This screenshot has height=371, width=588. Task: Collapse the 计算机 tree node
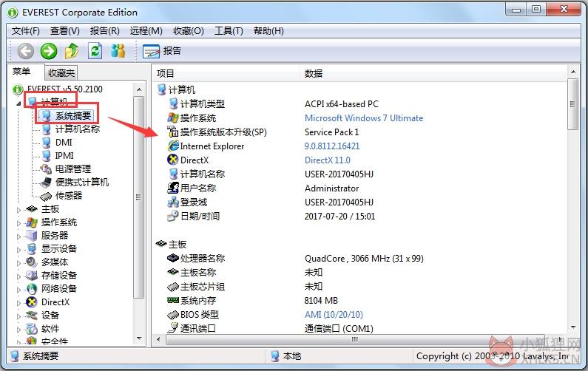[x=18, y=103]
